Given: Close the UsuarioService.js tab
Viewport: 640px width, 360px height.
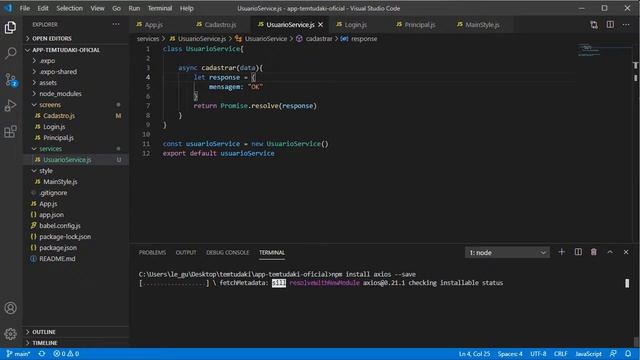Looking at the screenshot, I should point(320,25).
